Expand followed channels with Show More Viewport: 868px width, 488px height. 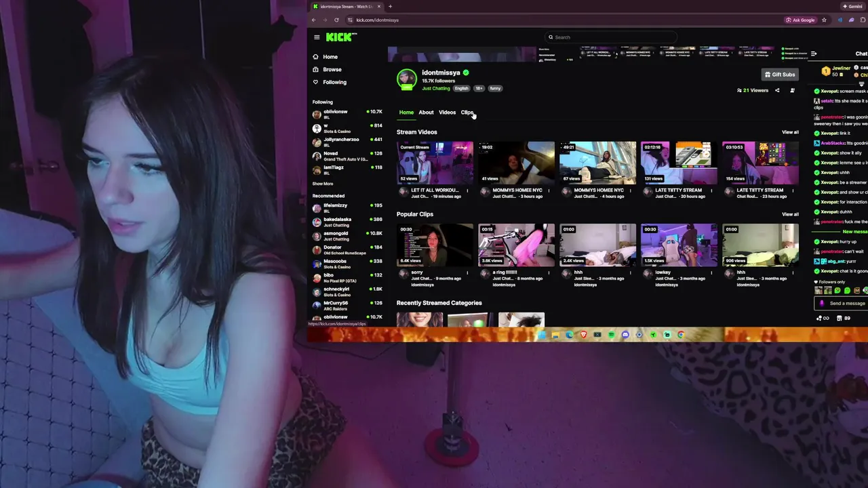coord(323,184)
